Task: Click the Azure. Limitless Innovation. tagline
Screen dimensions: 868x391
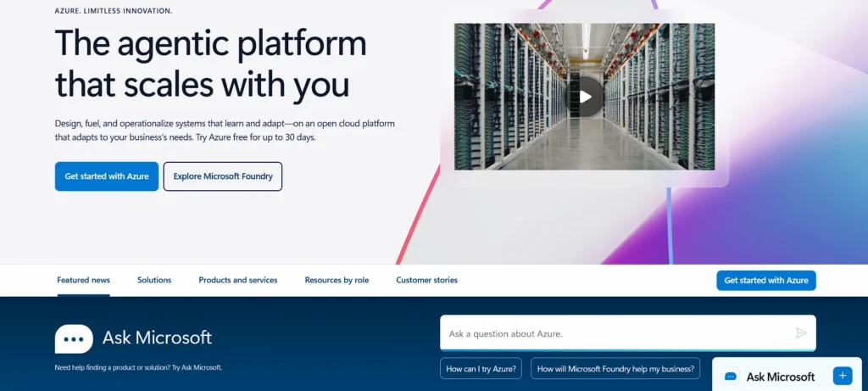Action: [114, 10]
